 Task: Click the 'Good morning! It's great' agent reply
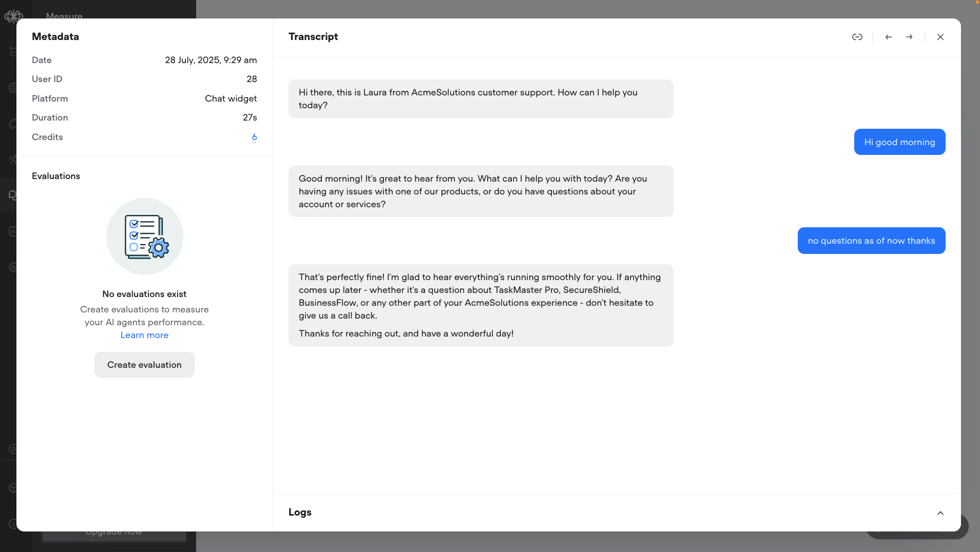481,191
